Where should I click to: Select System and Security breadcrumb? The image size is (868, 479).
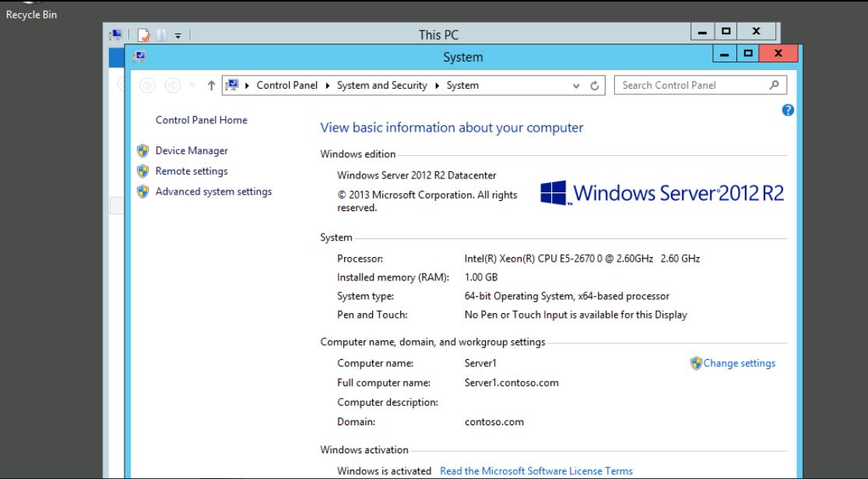(x=382, y=85)
